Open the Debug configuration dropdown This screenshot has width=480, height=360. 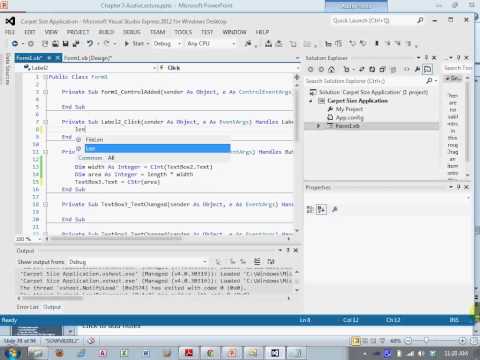pos(167,44)
